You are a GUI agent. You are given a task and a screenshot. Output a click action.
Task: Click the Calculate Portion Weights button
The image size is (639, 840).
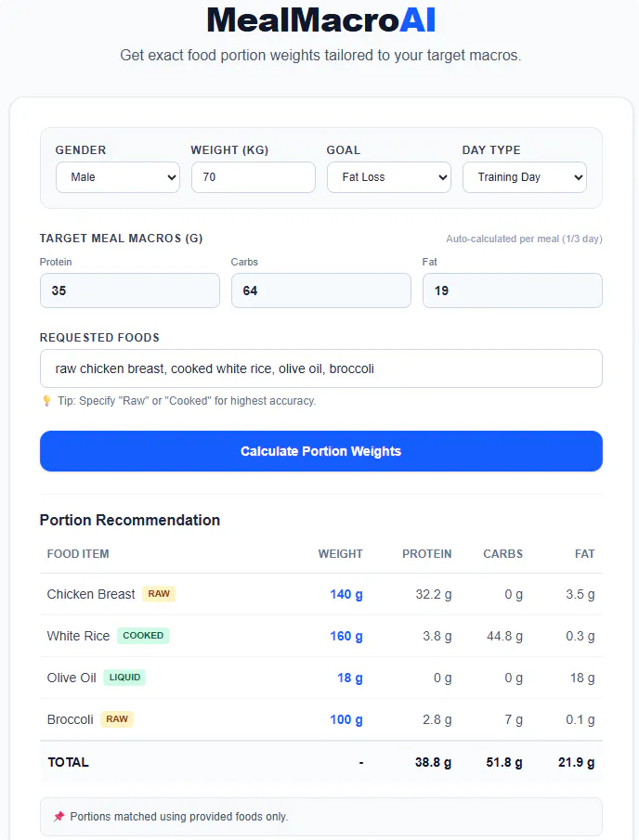pyautogui.click(x=321, y=451)
